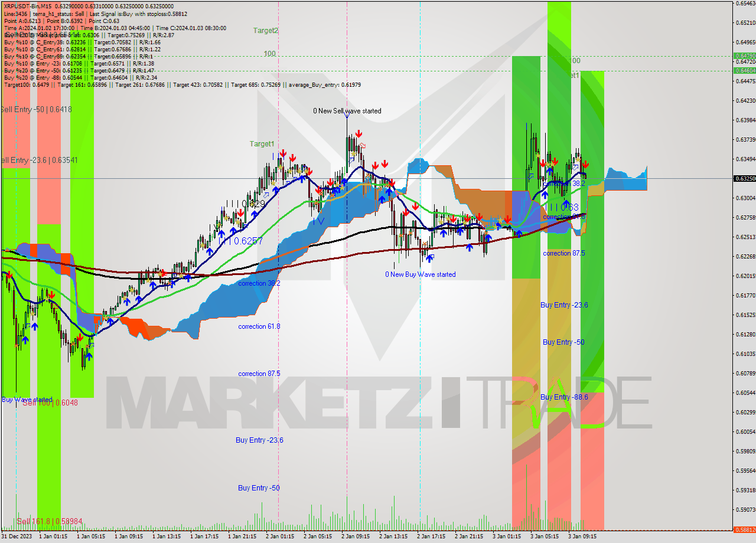
Task: Click the '1 Jan 05:15' time axis label
Action: pos(91,537)
